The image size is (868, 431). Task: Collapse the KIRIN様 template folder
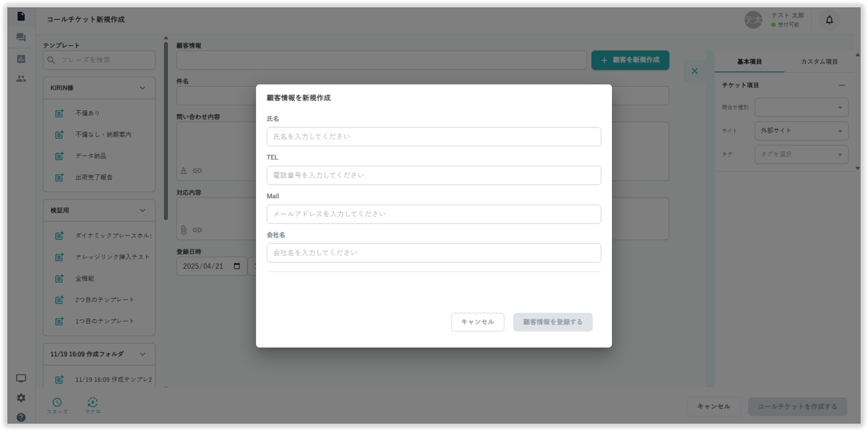(x=142, y=88)
